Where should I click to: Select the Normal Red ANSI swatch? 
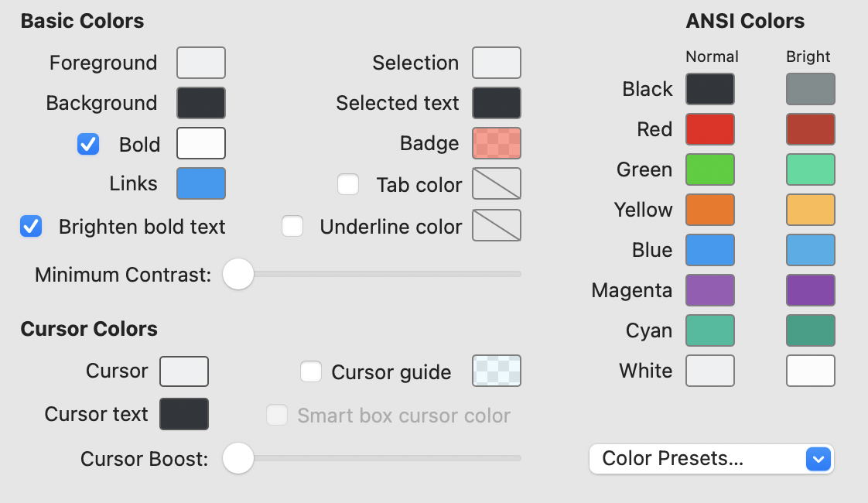point(710,129)
